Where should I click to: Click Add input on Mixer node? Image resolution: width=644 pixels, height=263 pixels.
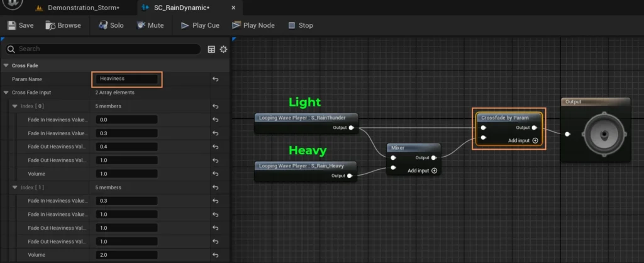point(433,171)
